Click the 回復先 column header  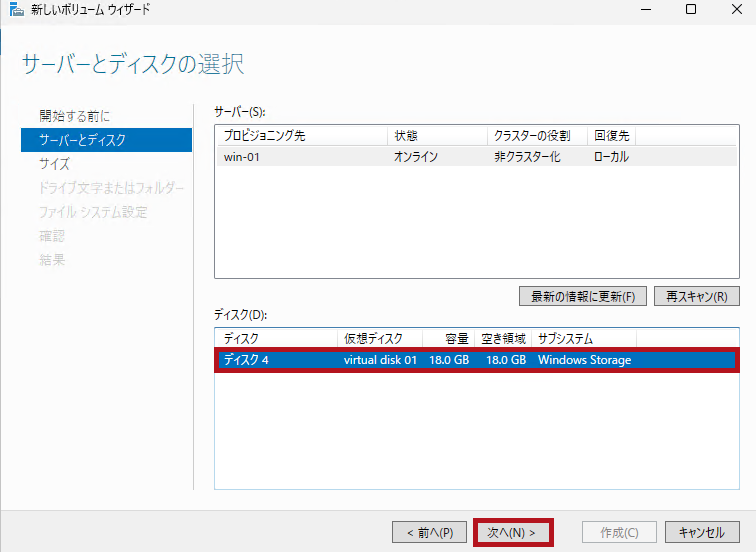point(611,136)
